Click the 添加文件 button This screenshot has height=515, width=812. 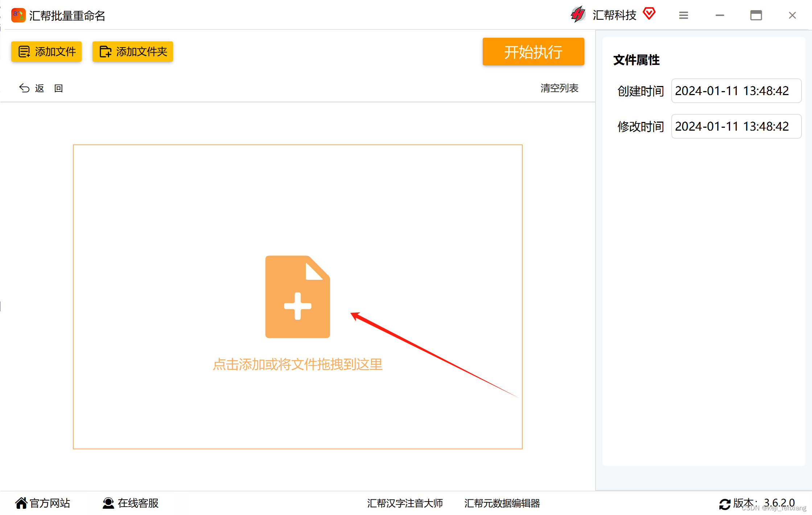(46, 52)
